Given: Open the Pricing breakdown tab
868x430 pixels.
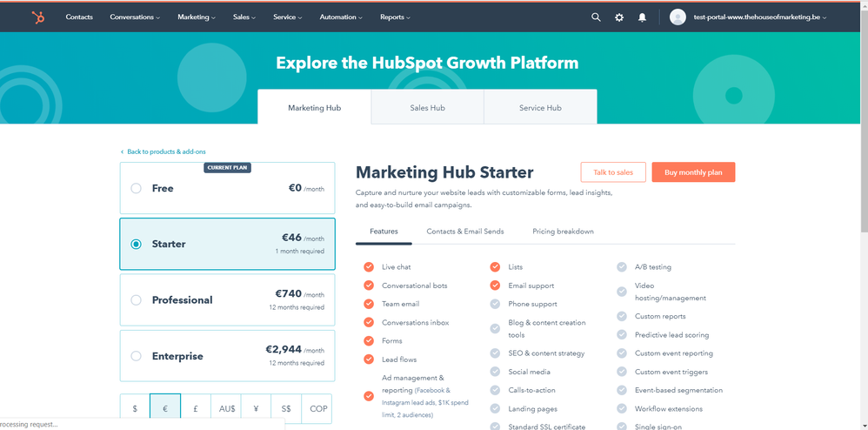Looking at the screenshot, I should point(563,231).
